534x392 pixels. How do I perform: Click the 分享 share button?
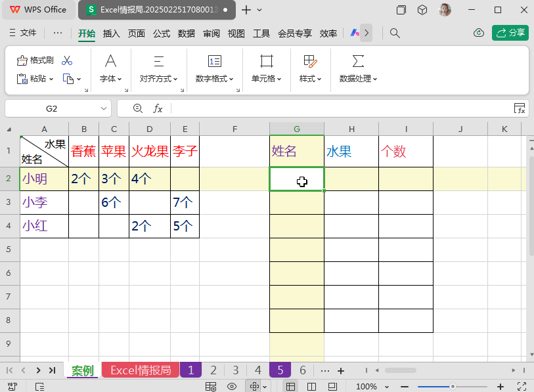click(510, 33)
